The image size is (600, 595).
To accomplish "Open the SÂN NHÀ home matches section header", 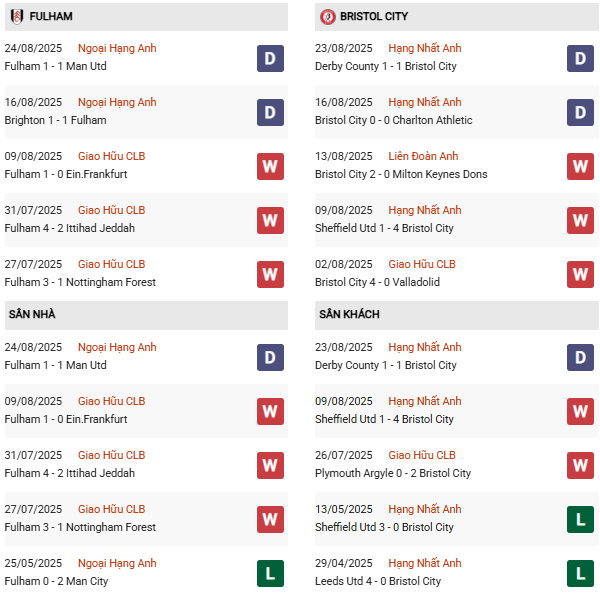I will coord(32,315).
